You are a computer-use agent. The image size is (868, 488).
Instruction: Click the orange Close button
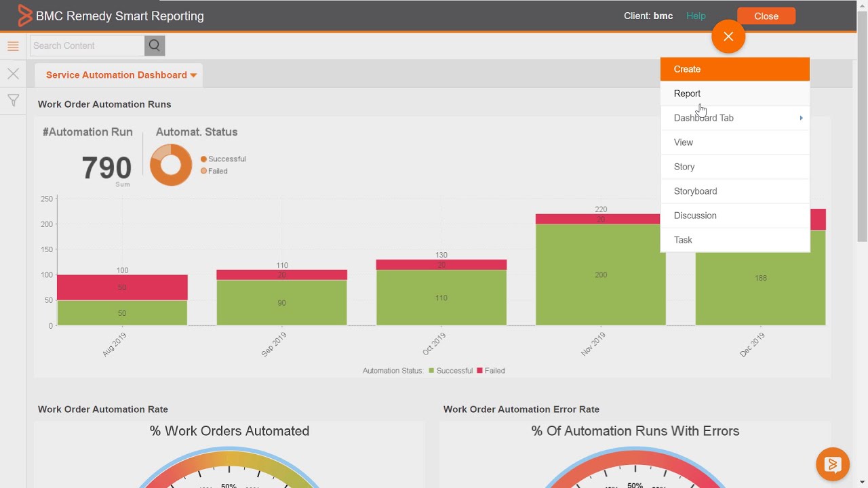(766, 16)
